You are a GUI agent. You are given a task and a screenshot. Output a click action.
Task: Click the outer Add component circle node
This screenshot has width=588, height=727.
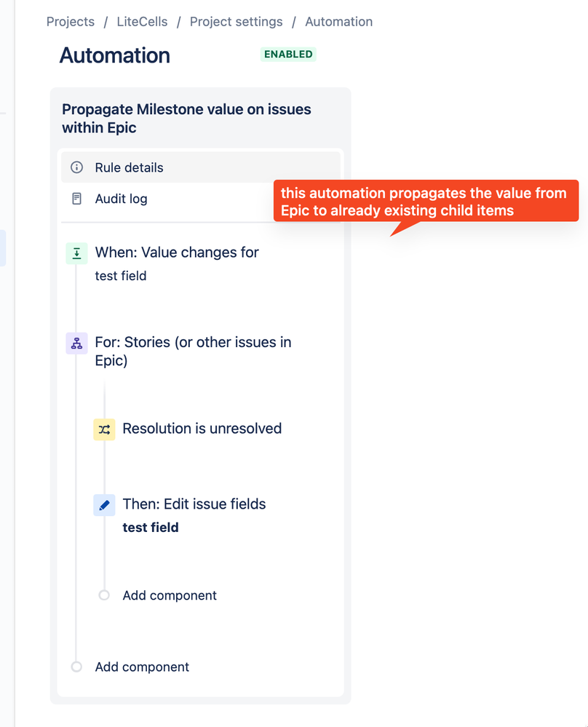click(76, 667)
